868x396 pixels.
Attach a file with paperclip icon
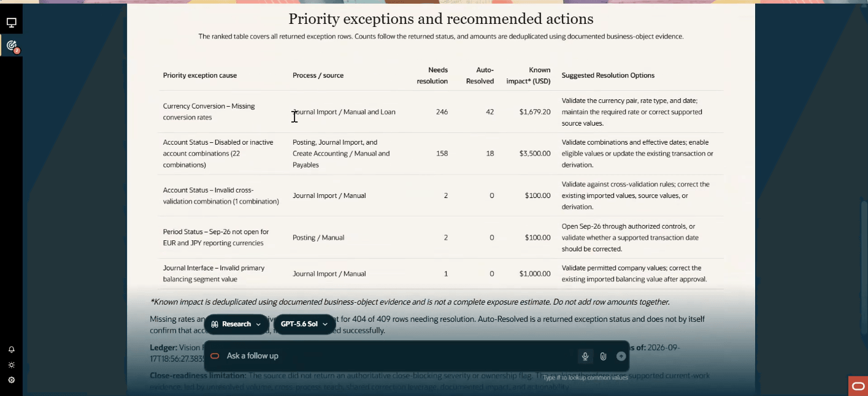click(603, 356)
